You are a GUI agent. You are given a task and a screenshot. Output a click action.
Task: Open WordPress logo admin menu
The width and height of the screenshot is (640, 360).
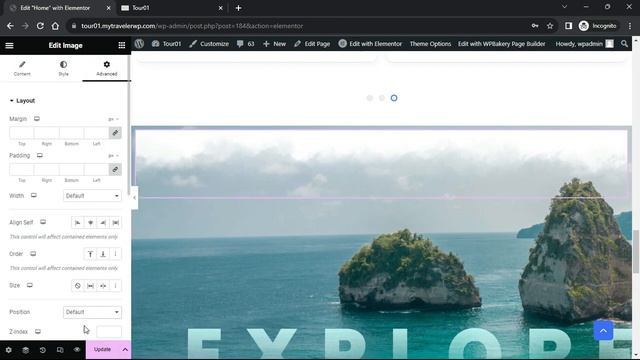pyautogui.click(x=140, y=44)
